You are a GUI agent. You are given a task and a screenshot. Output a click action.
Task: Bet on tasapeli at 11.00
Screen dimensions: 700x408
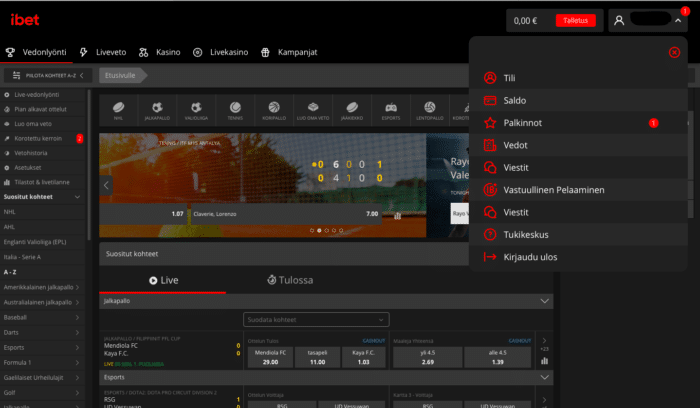point(317,357)
